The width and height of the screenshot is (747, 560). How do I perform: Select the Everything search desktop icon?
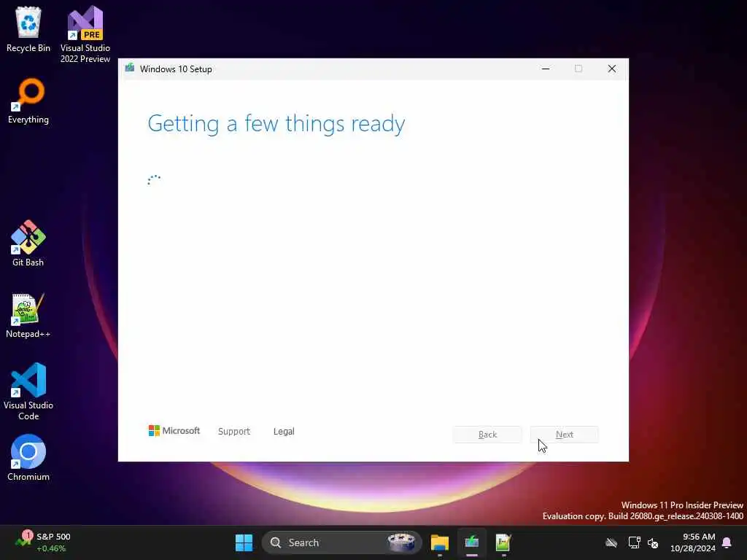point(28,101)
